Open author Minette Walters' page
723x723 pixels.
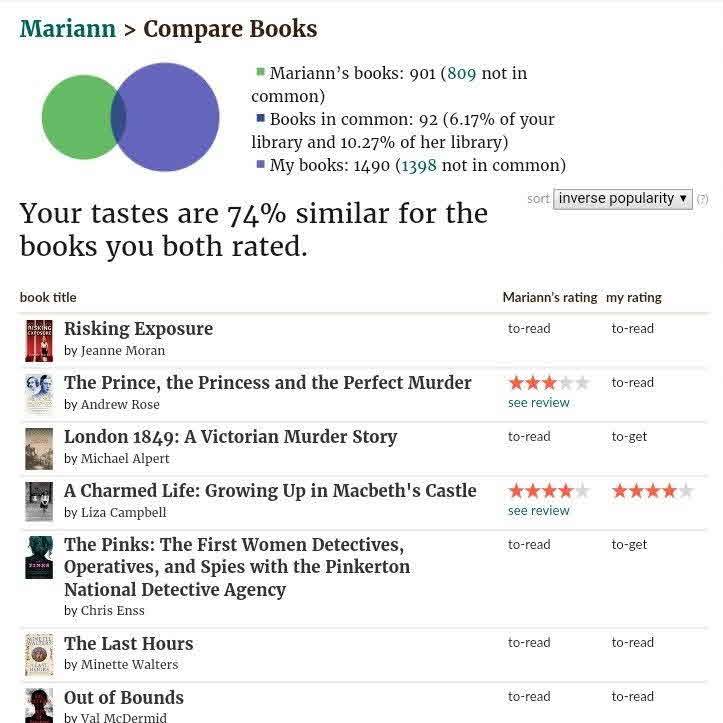point(129,665)
